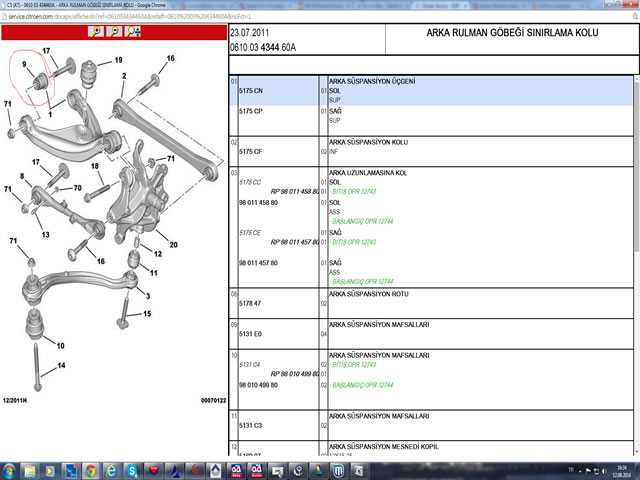Select the Chrome tab titled ARKA RULMAN GÖBEĞİ
640x480 pixels.
tap(86, 5)
